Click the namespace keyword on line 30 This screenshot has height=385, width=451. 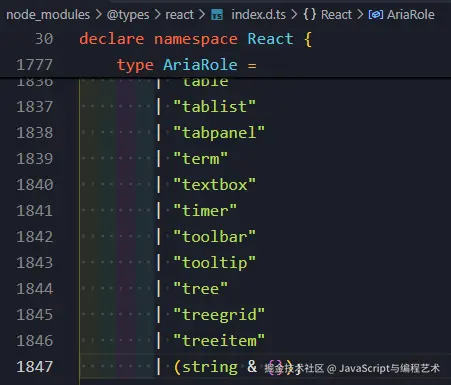click(x=196, y=39)
